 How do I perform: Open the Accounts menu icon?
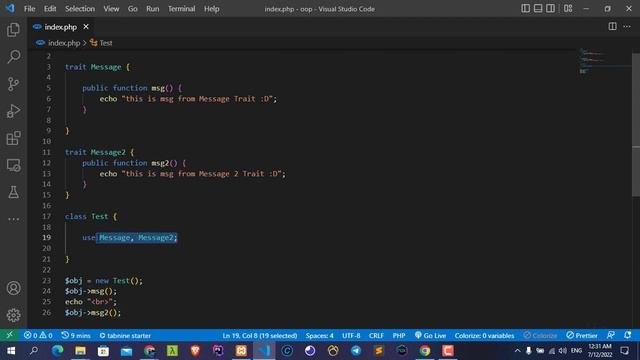pos(13,288)
